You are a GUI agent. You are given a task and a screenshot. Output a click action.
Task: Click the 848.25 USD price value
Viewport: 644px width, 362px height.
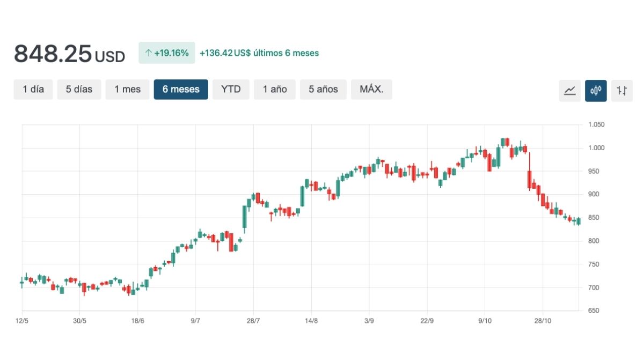(69, 54)
